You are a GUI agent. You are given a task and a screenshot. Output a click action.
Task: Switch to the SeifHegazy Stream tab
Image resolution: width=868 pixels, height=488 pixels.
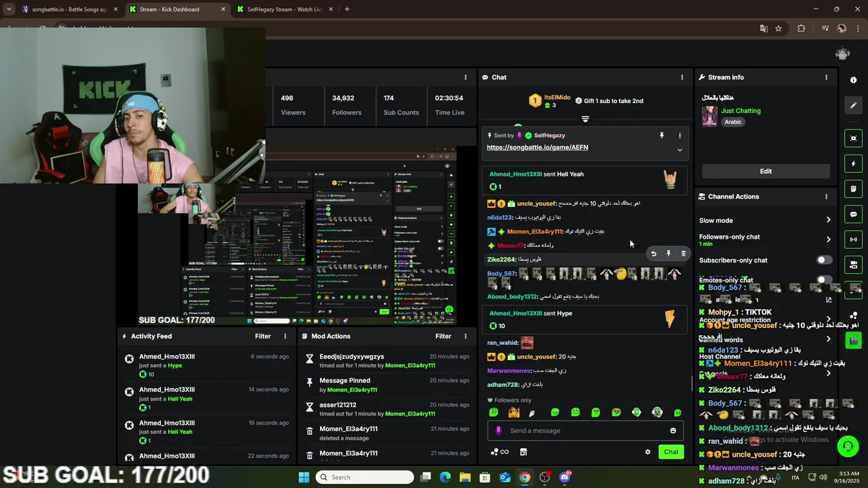[x=285, y=9]
